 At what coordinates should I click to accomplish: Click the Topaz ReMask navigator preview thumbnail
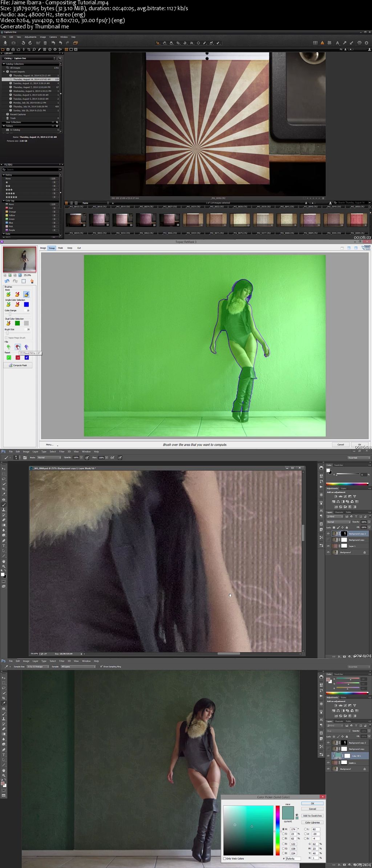20,259
